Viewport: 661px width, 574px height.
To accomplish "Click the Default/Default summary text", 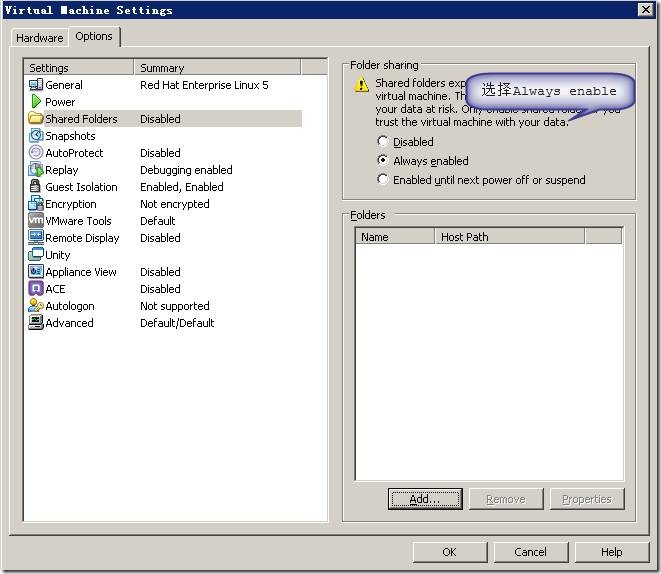I will [x=177, y=323].
